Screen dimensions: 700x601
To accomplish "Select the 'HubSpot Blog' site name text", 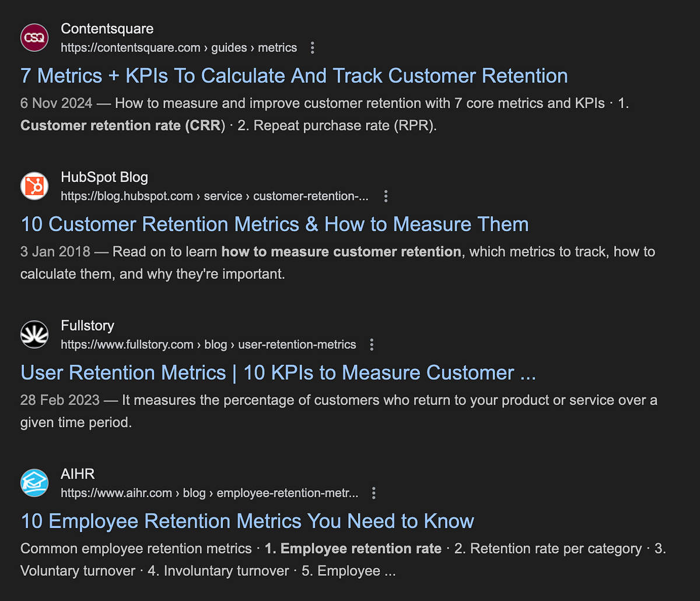I will tap(104, 177).
